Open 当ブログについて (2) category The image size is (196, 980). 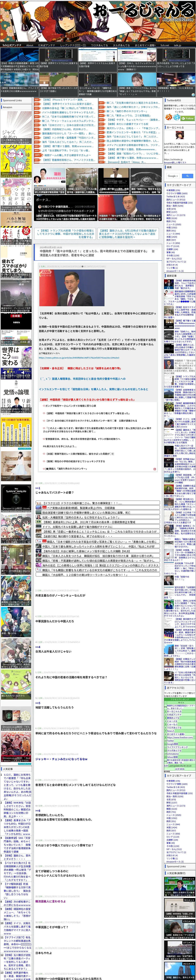tap(176, 261)
